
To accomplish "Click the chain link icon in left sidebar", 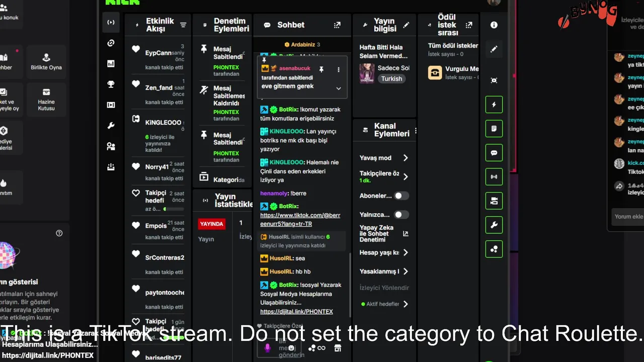I will pos(111,43).
